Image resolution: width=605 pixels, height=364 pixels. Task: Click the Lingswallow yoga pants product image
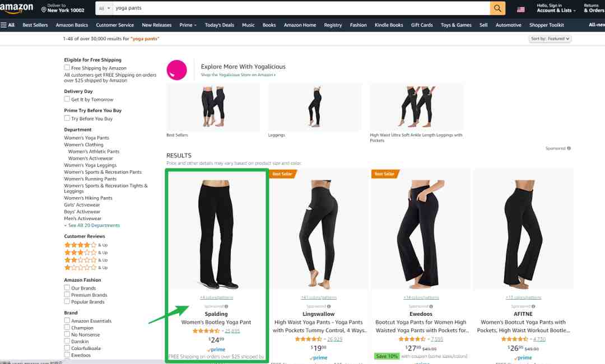[319, 233]
